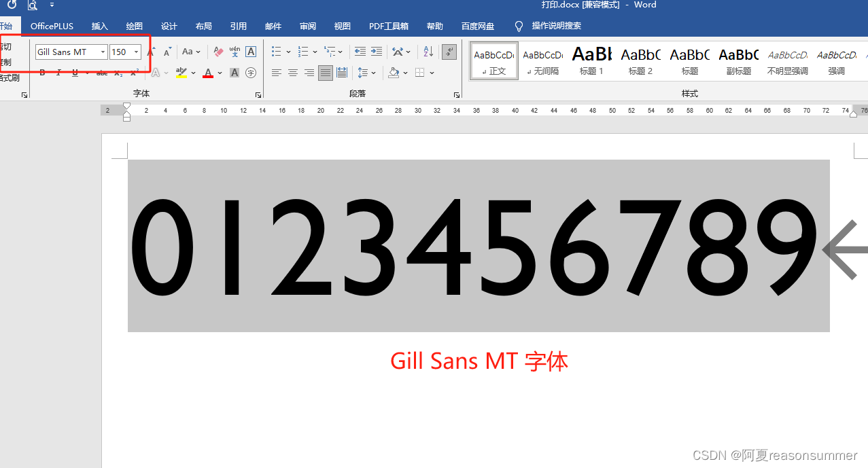Center align the paragraph text
868x468 pixels.
point(293,73)
